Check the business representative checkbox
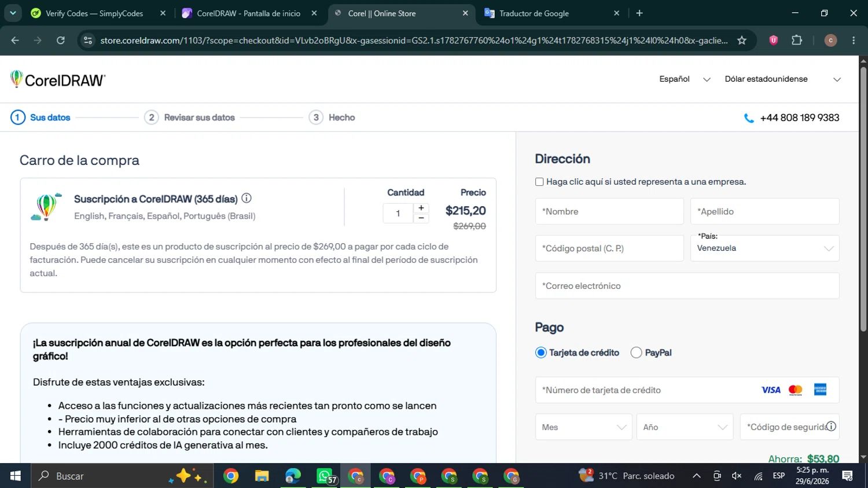The width and height of the screenshot is (868, 488). (x=539, y=182)
